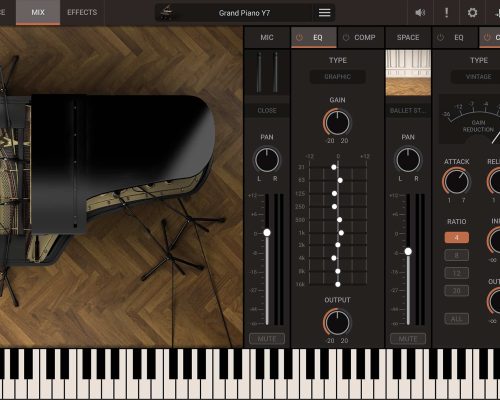
Task: Open the BALLET ST... space selector
Action: [x=408, y=110]
